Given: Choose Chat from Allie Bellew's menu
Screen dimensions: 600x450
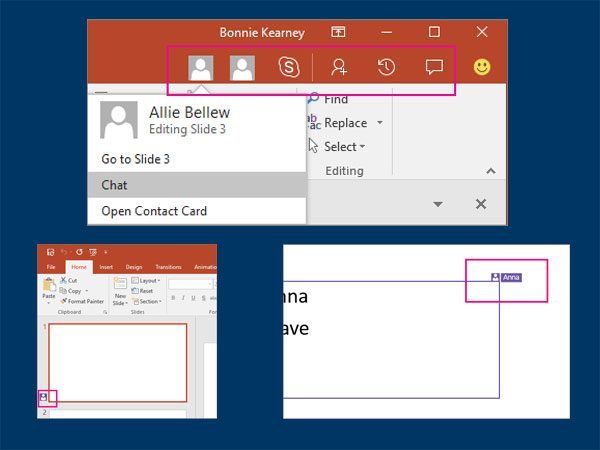Looking at the screenshot, I should pos(114,185).
